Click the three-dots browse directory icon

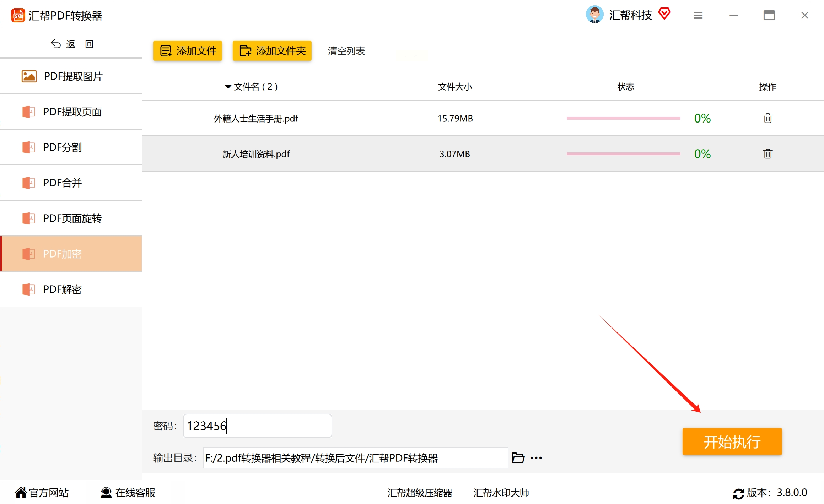pyautogui.click(x=536, y=458)
